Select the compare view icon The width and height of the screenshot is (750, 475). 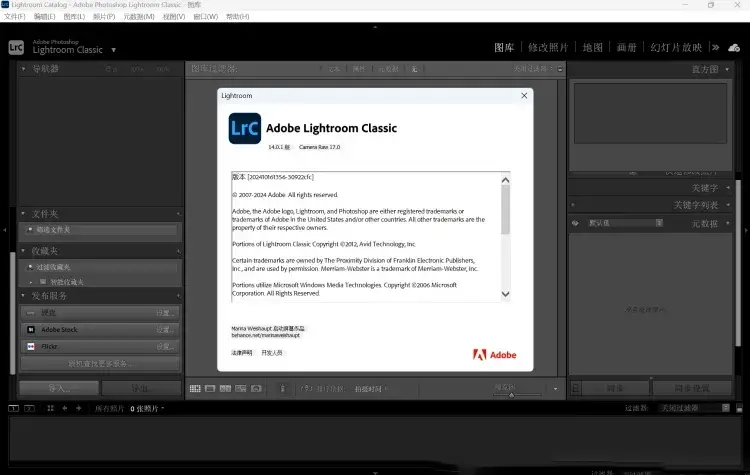[x=226, y=388]
